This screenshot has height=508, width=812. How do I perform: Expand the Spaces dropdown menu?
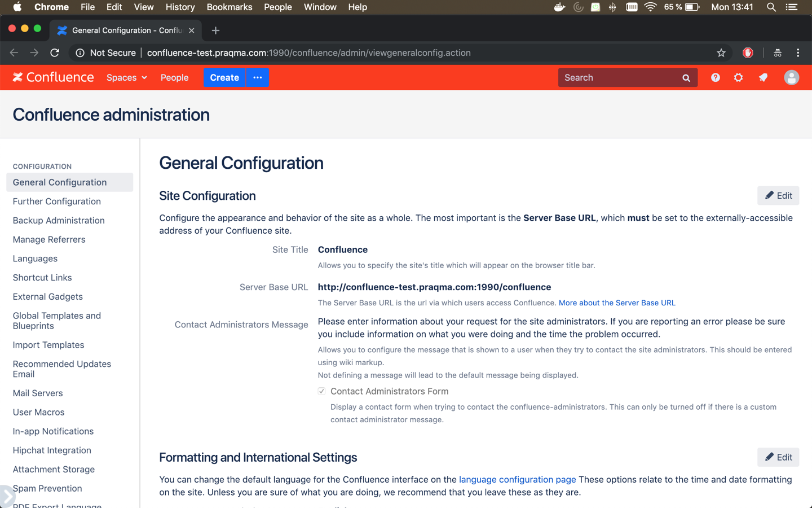(x=126, y=78)
